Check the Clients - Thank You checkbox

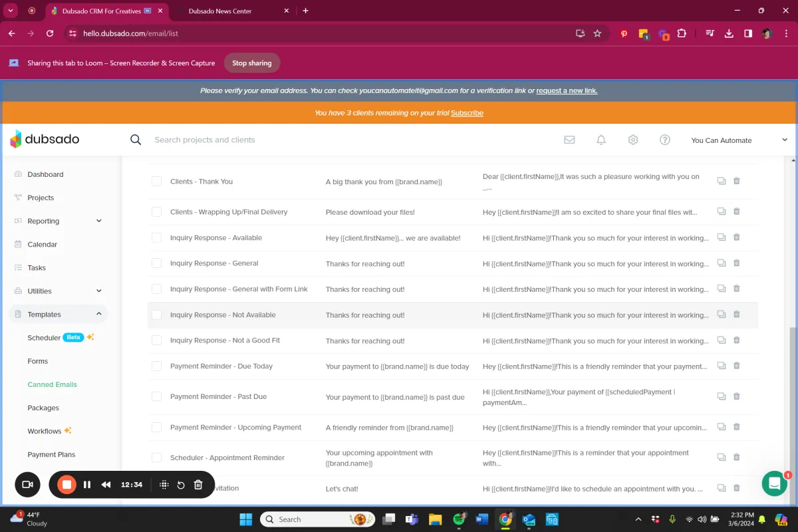(x=156, y=181)
